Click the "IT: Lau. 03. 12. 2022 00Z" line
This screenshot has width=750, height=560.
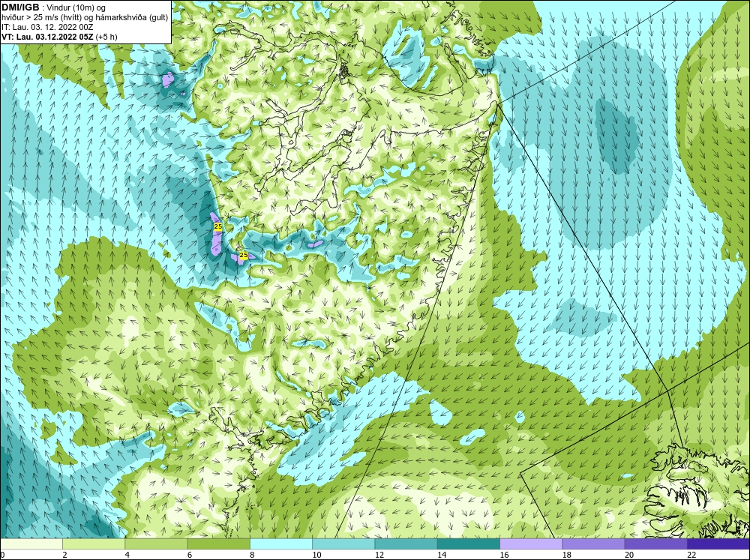pyautogui.click(x=47, y=27)
